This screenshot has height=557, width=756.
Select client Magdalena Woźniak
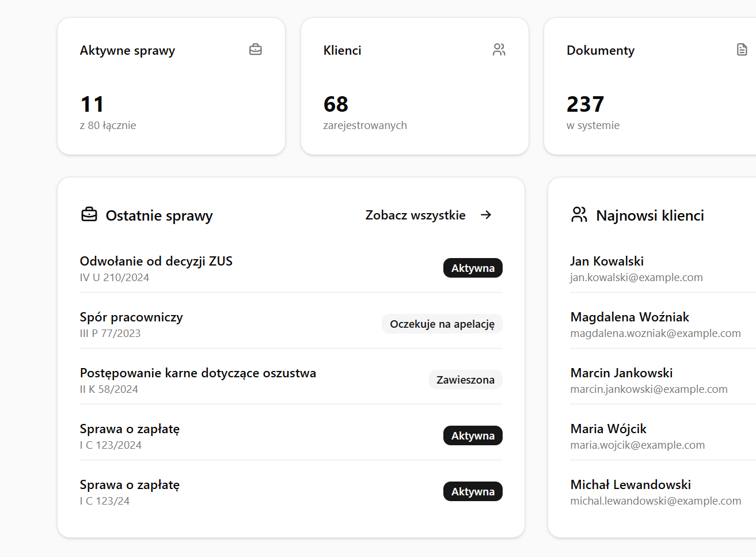point(629,317)
